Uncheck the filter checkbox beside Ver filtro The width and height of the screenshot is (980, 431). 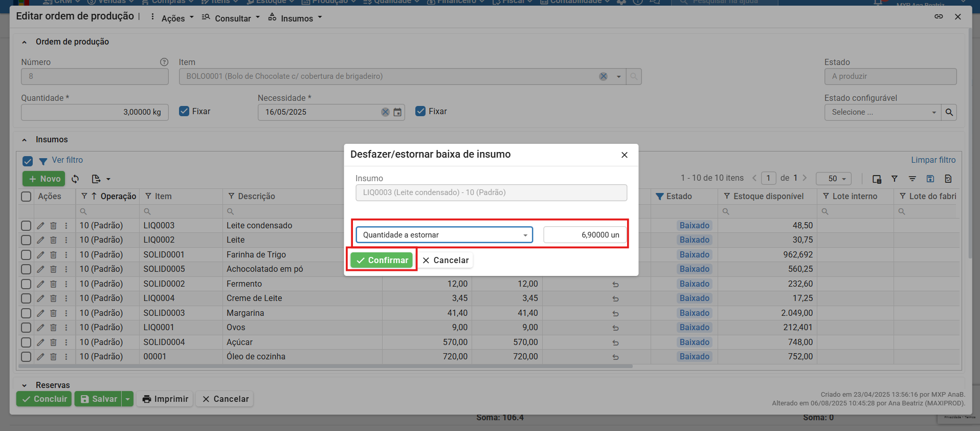tap(28, 161)
